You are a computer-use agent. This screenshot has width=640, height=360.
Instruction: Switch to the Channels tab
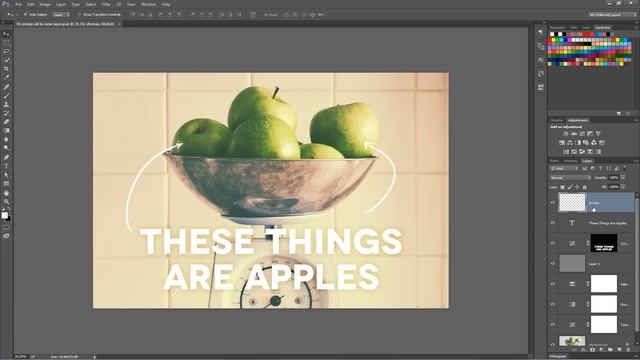coord(570,161)
